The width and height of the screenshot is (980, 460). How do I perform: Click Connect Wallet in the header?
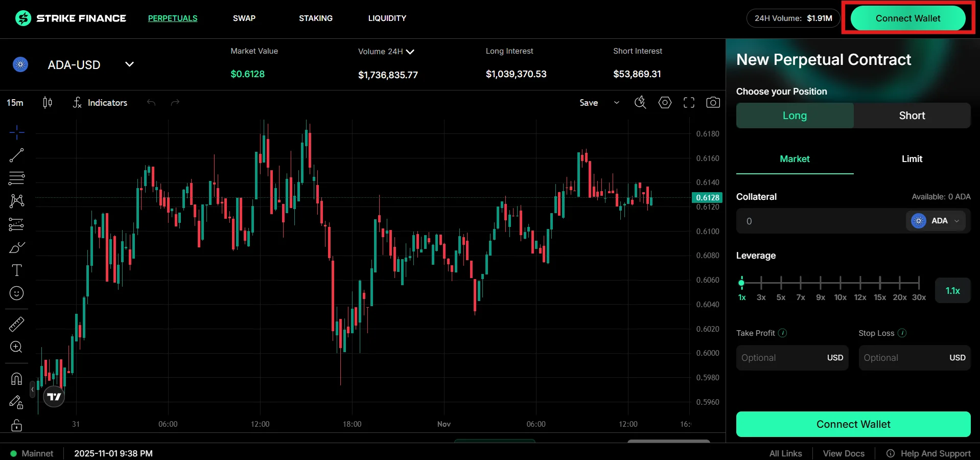[x=907, y=18]
